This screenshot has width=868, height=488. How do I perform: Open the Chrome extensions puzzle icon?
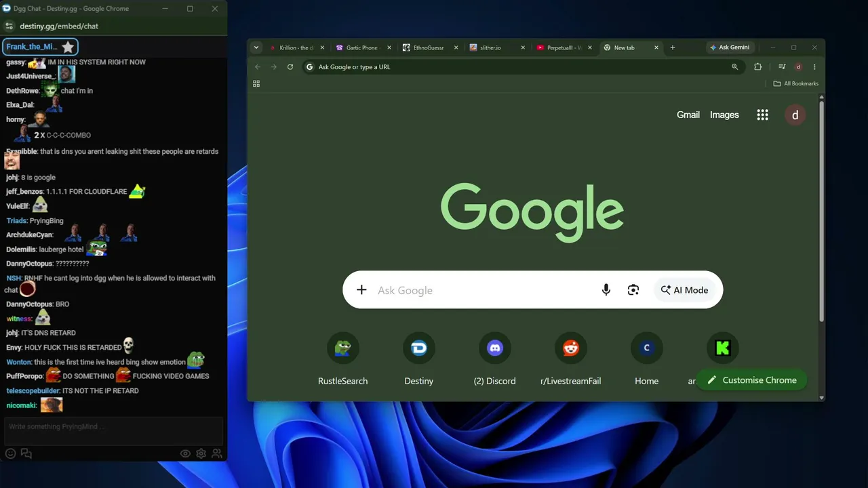click(x=758, y=67)
